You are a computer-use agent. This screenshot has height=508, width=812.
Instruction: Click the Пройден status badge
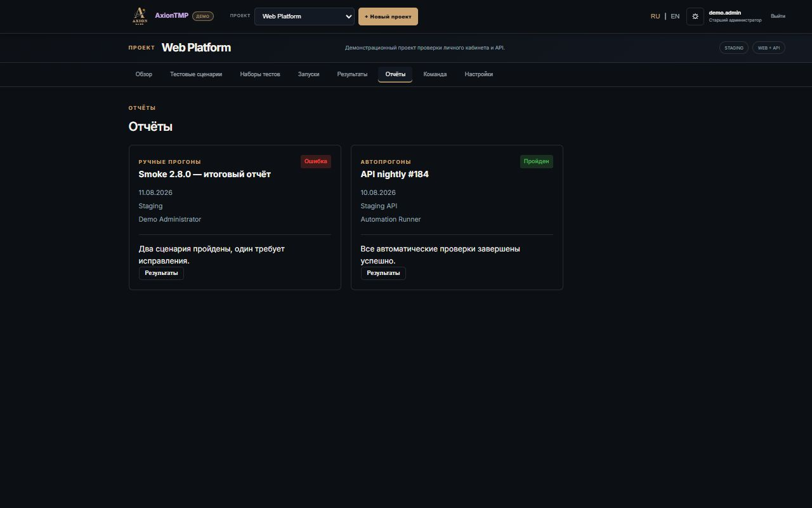537,161
